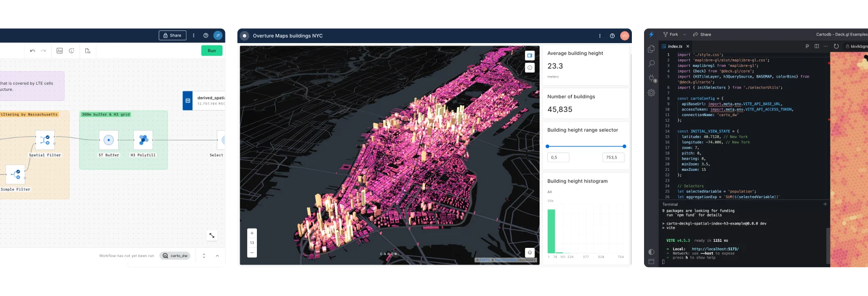The image size is (868, 296).
Task: Select the H3 Polyfill node
Action: click(x=143, y=140)
